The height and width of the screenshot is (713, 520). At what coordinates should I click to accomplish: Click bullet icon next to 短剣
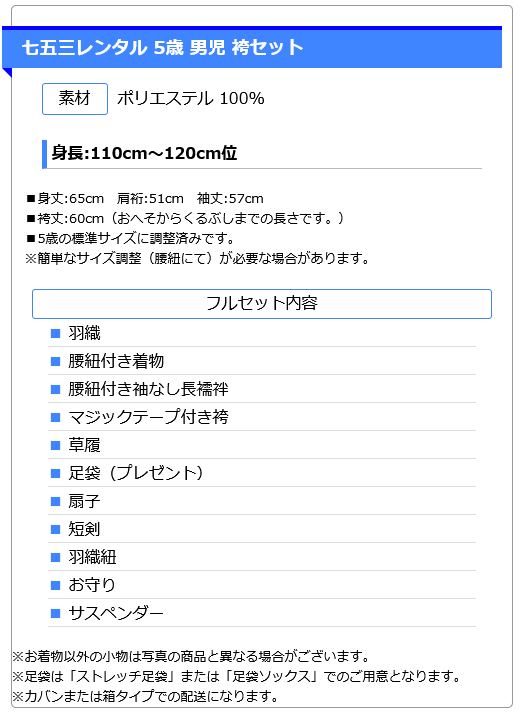(x=55, y=530)
